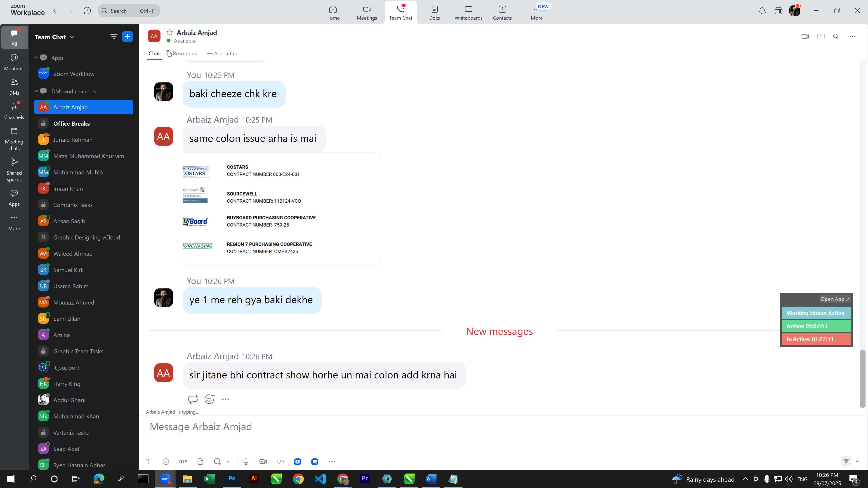This screenshot has width=868, height=488.
Task: Open Apps in the left sidebar
Action: pos(14,198)
